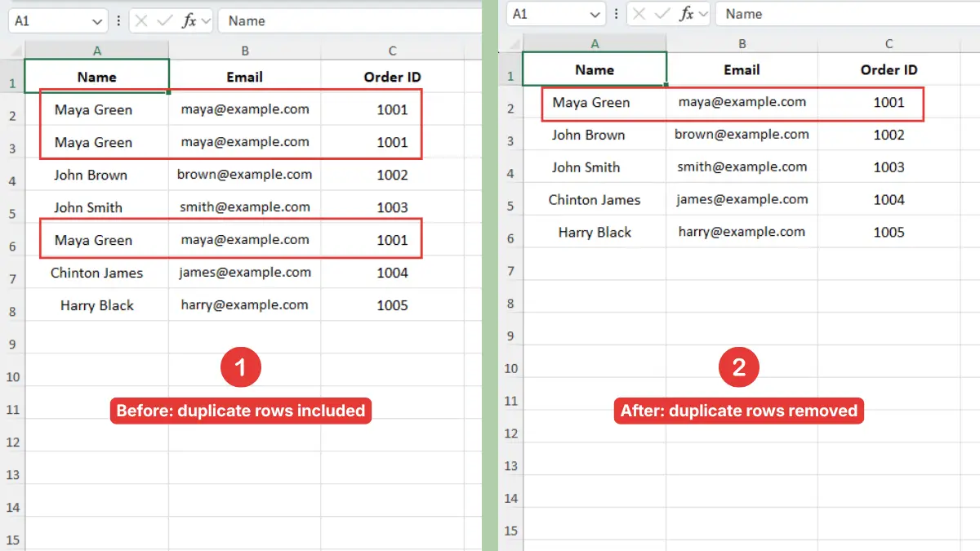Click the Order ID header cell in right worksheet
The image size is (980, 551).
[889, 69]
